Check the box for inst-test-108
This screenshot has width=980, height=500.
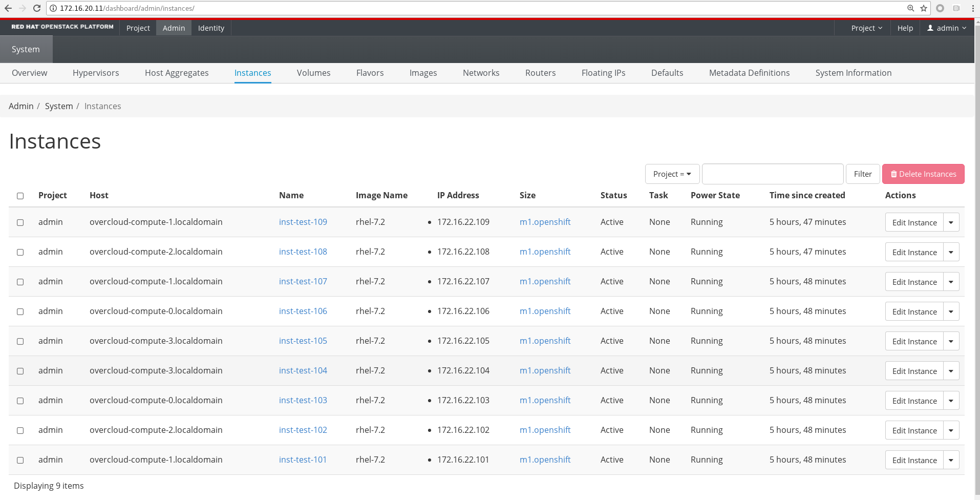(20, 252)
